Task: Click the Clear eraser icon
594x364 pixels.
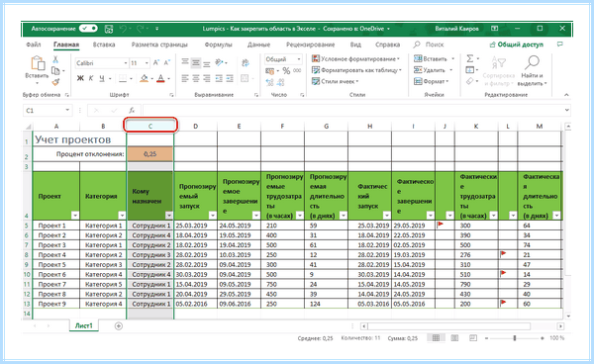Action: coord(469,81)
